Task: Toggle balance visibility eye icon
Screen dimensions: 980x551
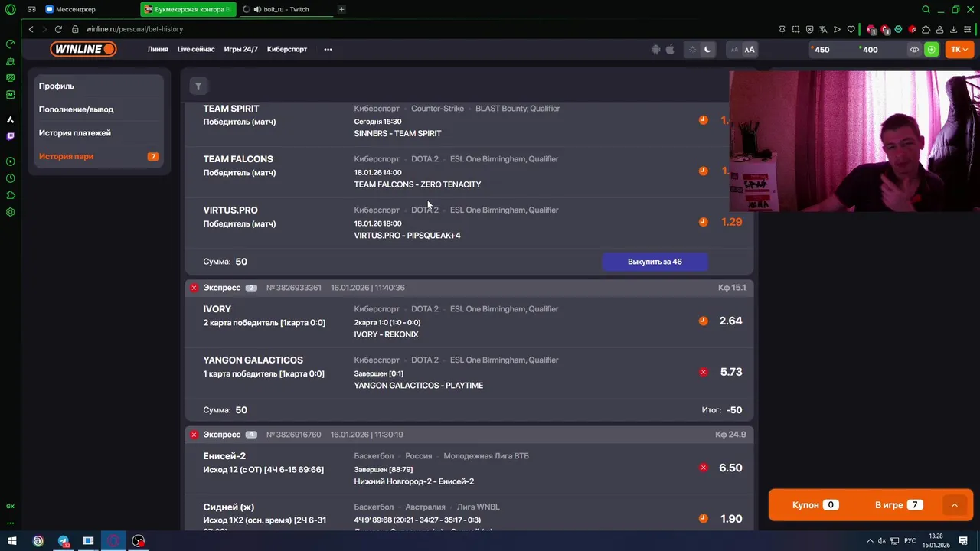Action: [x=914, y=50]
